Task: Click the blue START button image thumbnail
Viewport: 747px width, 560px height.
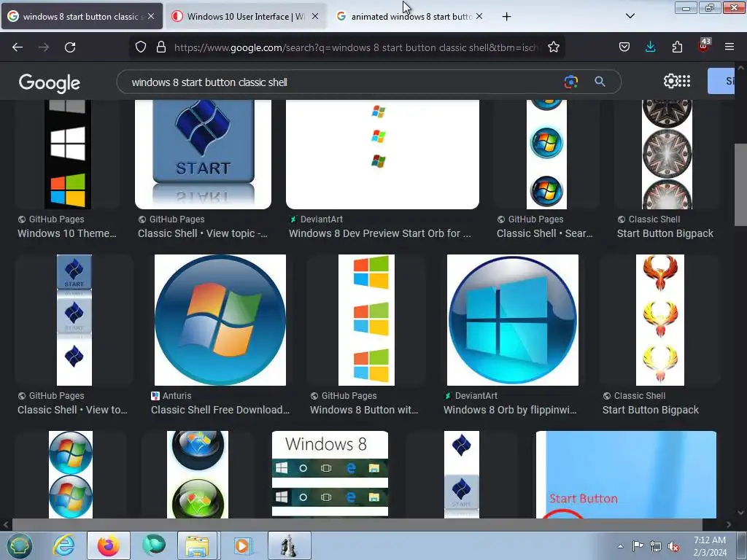Action: click(203, 155)
